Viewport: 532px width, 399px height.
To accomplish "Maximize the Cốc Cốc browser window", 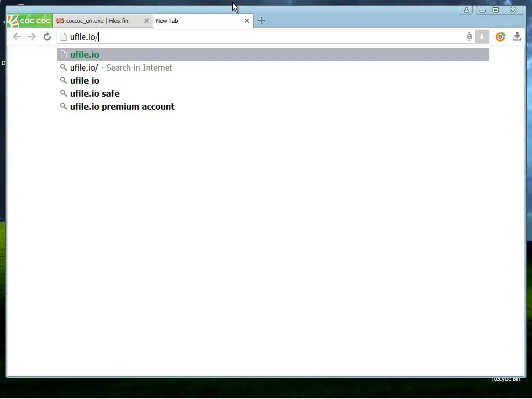I will 495,10.
